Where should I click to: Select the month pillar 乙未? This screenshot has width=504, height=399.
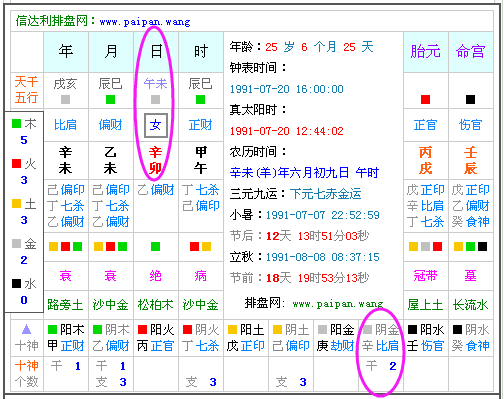click(x=110, y=160)
